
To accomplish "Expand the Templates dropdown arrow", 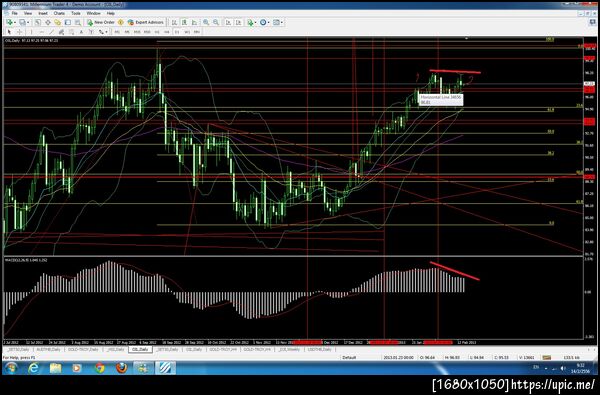I will pyautogui.click(x=282, y=22).
